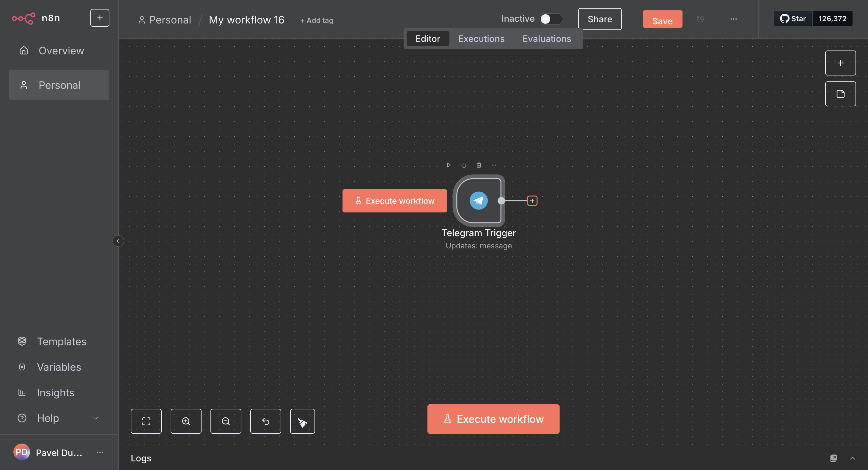Switch to the Executions tab

pyautogui.click(x=481, y=39)
